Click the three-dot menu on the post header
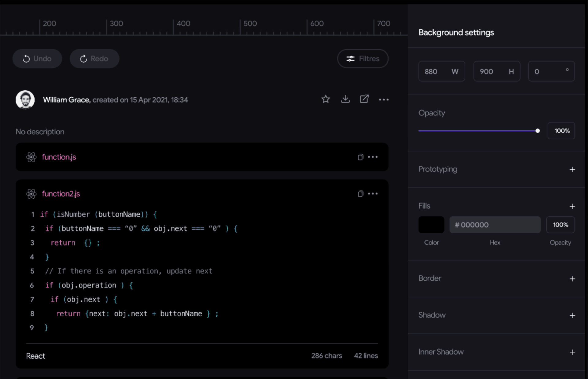This screenshot has width=588, height=379. [383, 100]
